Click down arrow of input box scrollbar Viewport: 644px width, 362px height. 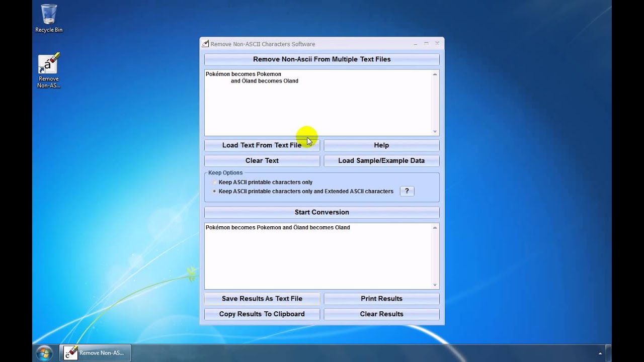435,132
